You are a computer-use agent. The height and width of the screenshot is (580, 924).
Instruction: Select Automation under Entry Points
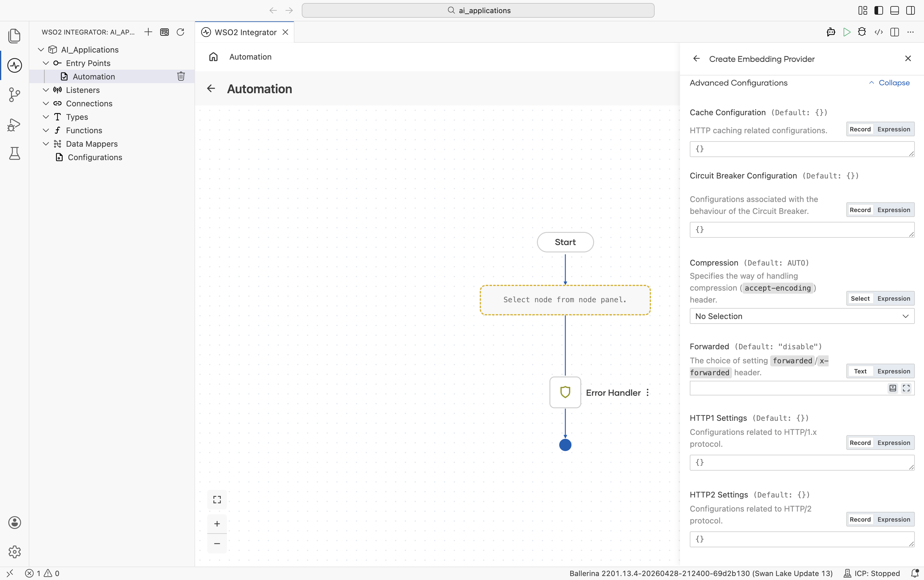click(94, 76)
